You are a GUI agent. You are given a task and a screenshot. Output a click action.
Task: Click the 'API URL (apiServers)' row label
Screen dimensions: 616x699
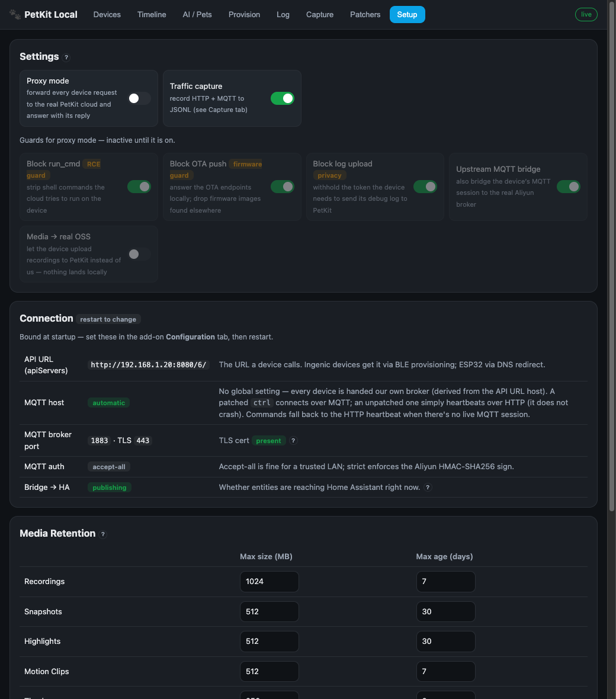pyautogui.click(x=46, y=365)
